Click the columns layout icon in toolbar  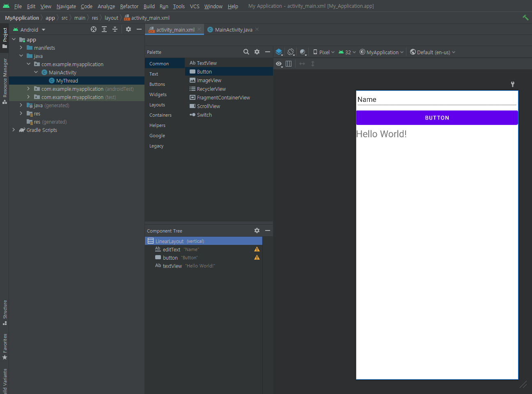(x=289, y=64)
